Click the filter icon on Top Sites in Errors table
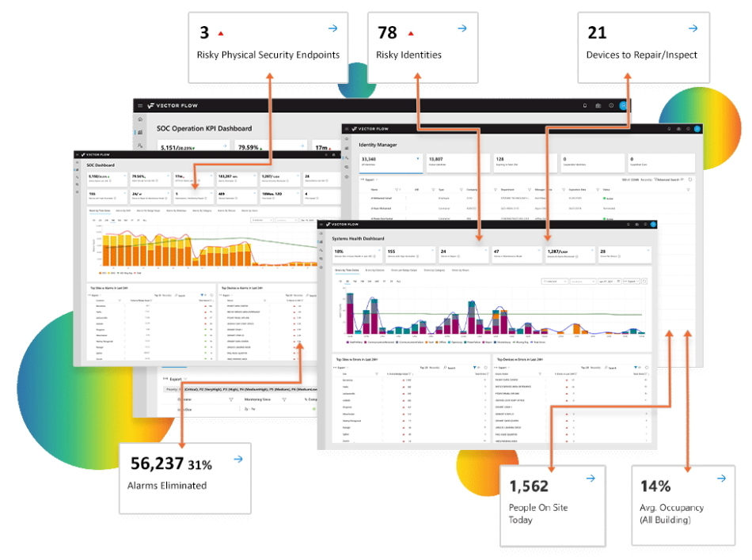This screenshot has width=752, height=560. (473, 367)
